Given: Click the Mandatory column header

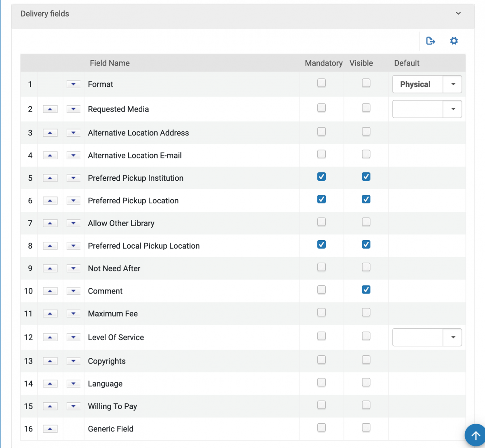Looking at the screenshot, I should (x=323, y=63).
